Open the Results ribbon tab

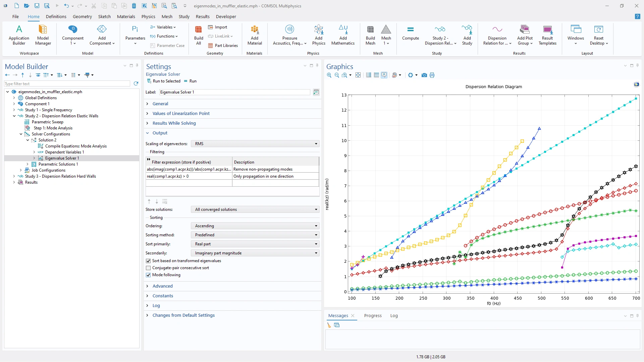tap(203, 16)
